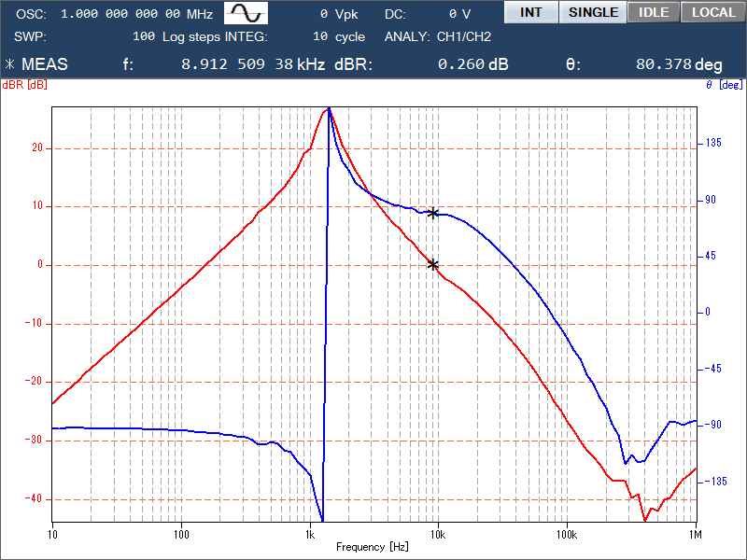747x560 pixels.
Task: Select the OSC frequency value field
Action: [136, 14]
